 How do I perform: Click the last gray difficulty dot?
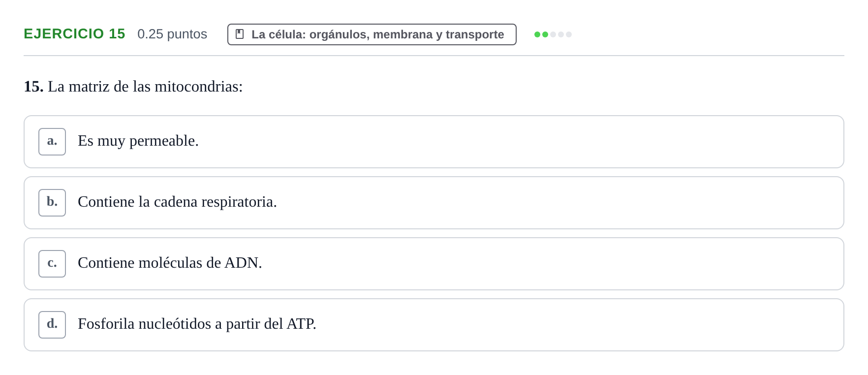tap(569, 34)
